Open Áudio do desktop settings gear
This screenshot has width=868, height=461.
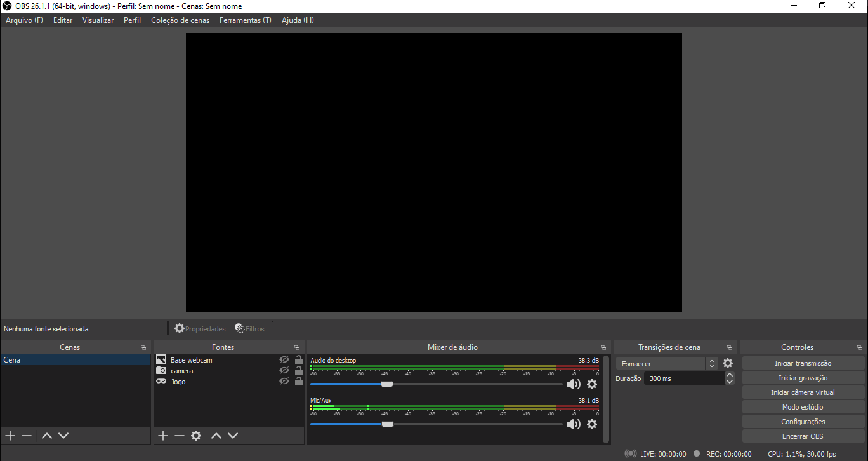pos(592,384)
